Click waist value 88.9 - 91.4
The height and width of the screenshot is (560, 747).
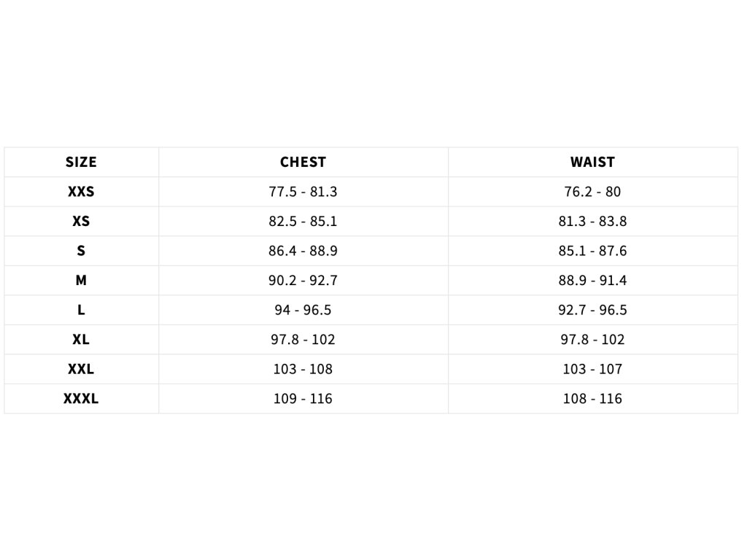(592, 280)
